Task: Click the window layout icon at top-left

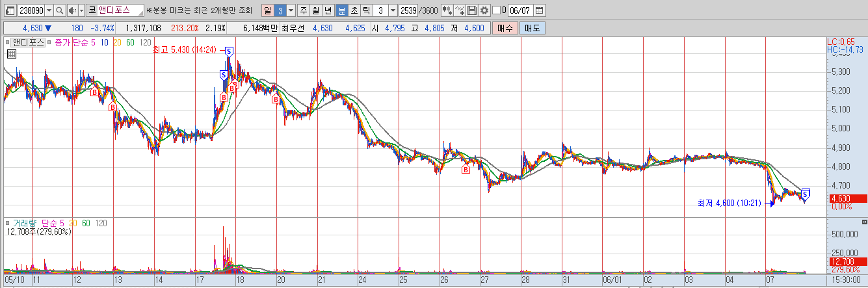Action: pos(9,10)
